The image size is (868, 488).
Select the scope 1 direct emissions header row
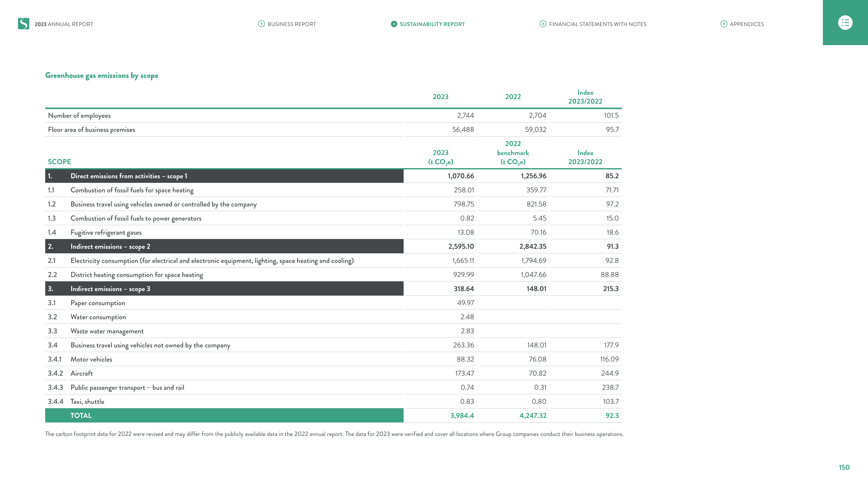[x=224, y=176]
